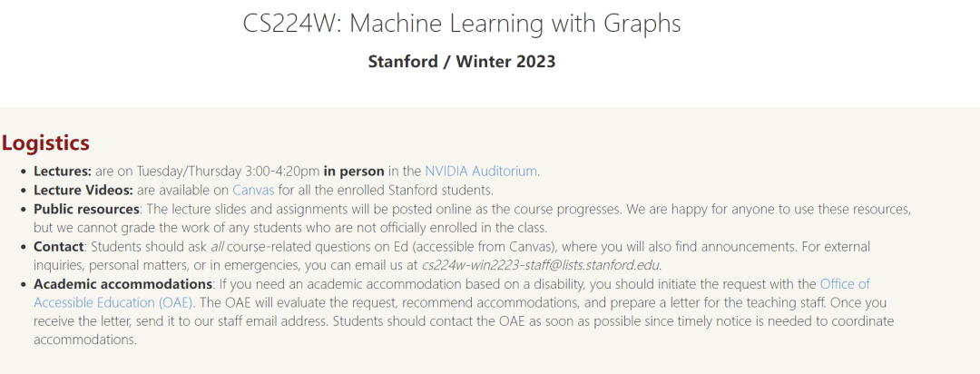Click the CS224W: Machine Learning with Graphs title
The image size is (980, 374).
(461, 24)
